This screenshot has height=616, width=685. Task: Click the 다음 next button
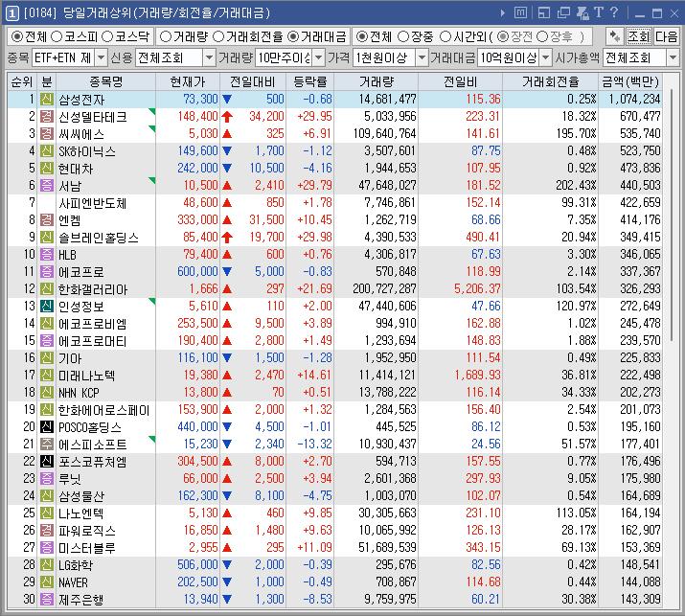(666, 36)
